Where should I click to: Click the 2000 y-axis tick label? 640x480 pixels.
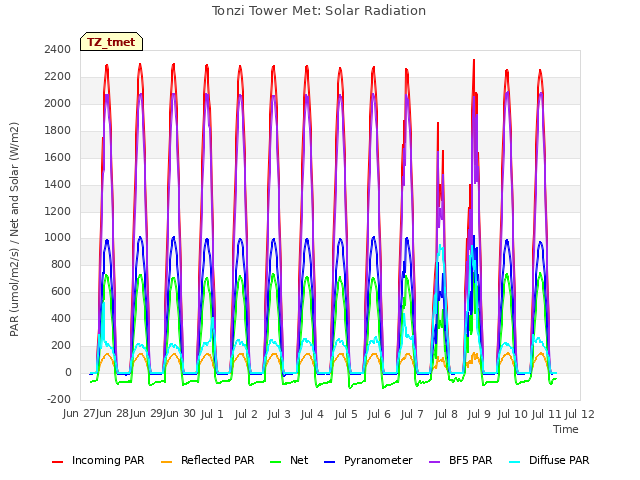[x=58, y=103]
